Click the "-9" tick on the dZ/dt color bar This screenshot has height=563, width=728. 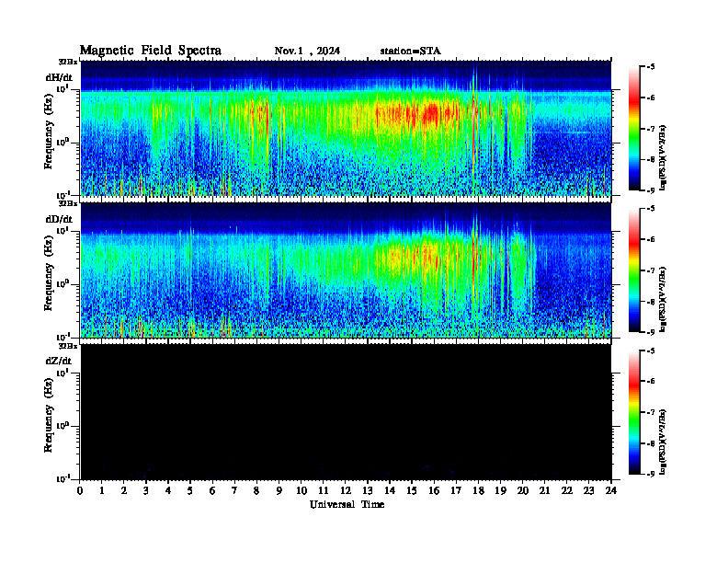tap(651, 474)
